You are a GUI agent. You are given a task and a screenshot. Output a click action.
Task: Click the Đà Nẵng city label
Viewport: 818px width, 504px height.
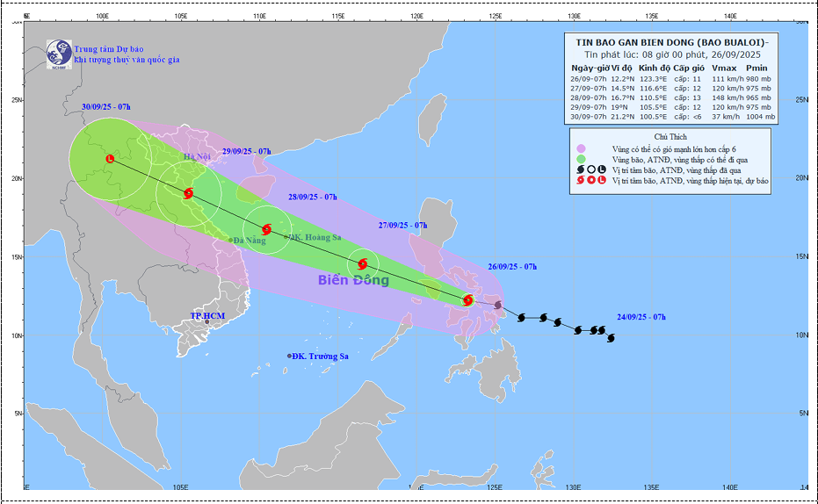[249, 240]
